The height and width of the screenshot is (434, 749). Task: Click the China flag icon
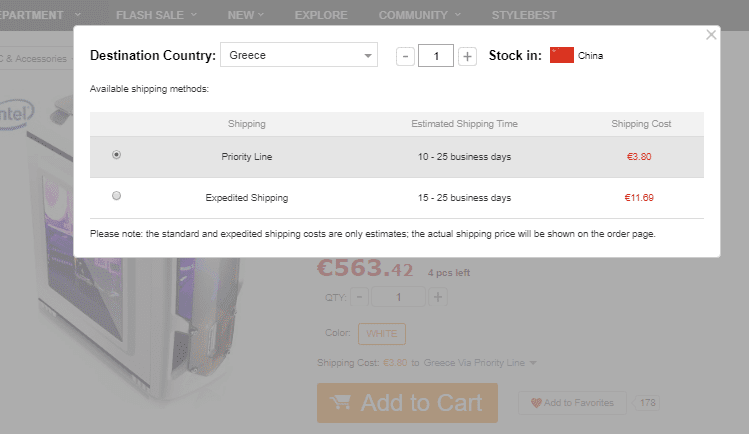pos(561,55)
